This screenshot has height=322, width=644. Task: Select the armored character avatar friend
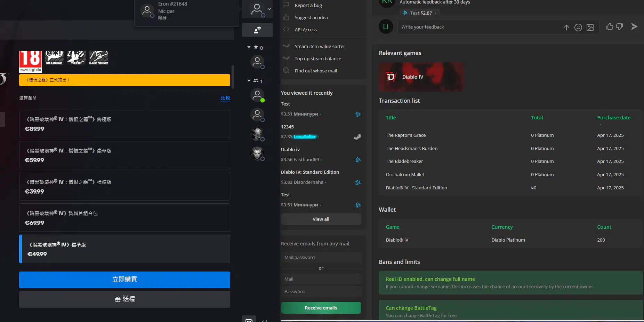(257, 134)
